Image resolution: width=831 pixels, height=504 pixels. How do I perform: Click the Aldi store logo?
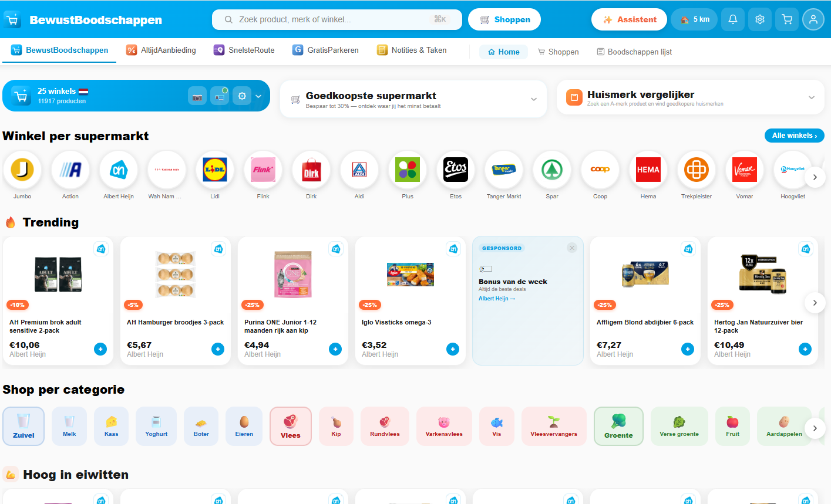pyautogui.click(x=359, y=171)
